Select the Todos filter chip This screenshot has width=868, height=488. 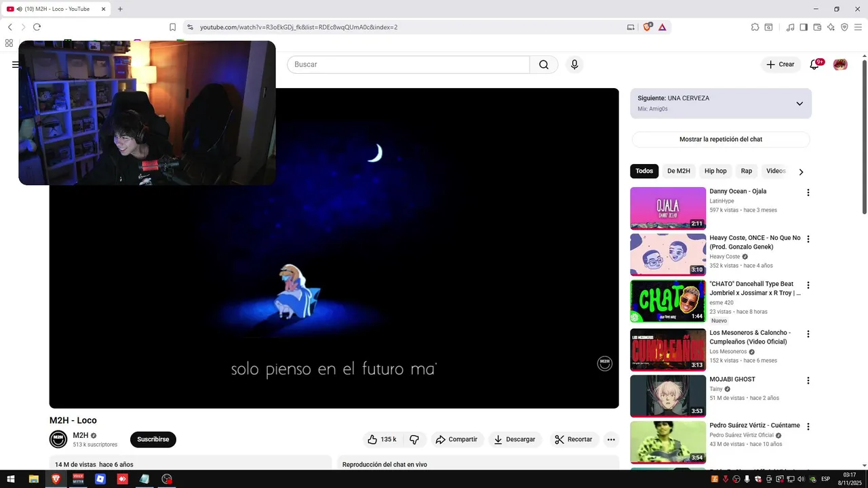(x=644, y=171)
